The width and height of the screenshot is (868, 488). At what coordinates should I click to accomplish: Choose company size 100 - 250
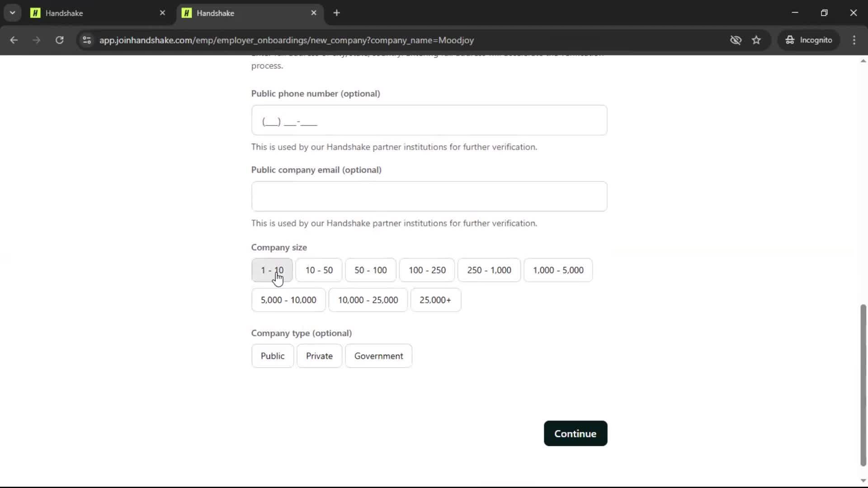pos(427,270)
